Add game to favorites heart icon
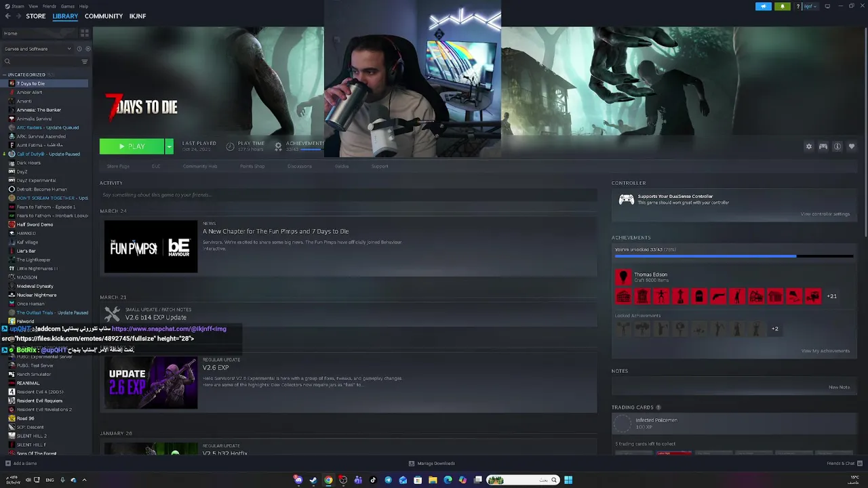Screen dimensions: 868x488 (852, 146)
